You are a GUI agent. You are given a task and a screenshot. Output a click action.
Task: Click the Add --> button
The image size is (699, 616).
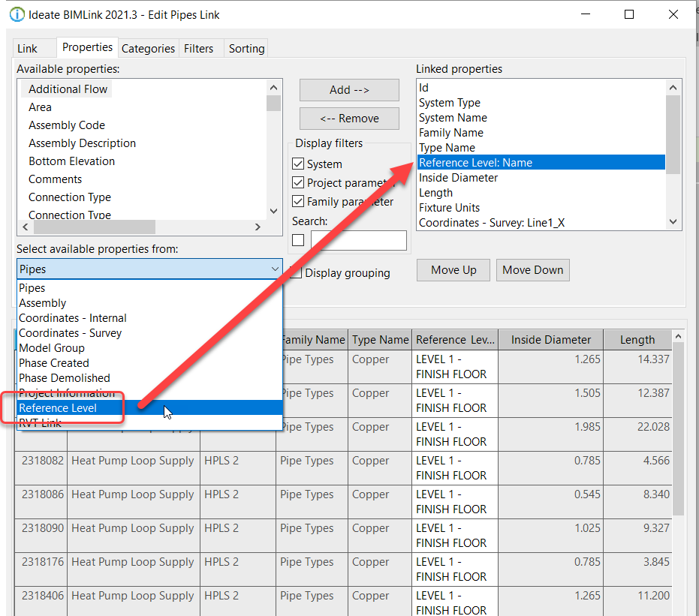pyautogui.click(x=348, y=90)
